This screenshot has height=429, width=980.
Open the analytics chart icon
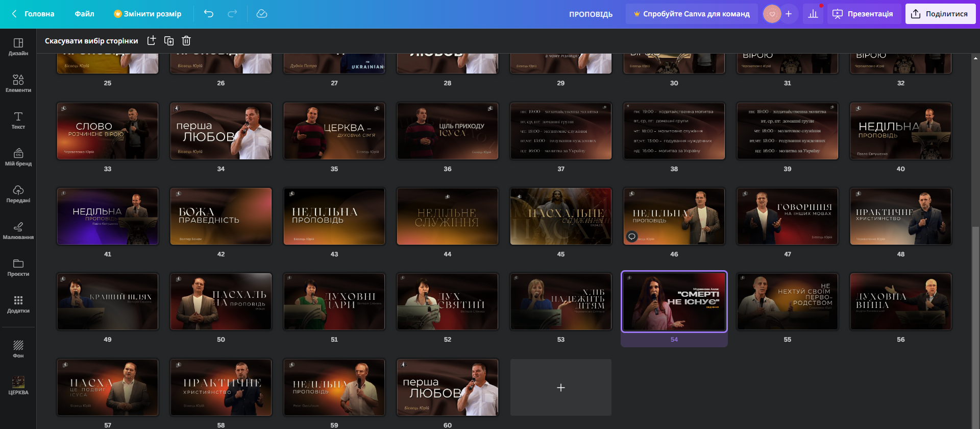(813, 14)
